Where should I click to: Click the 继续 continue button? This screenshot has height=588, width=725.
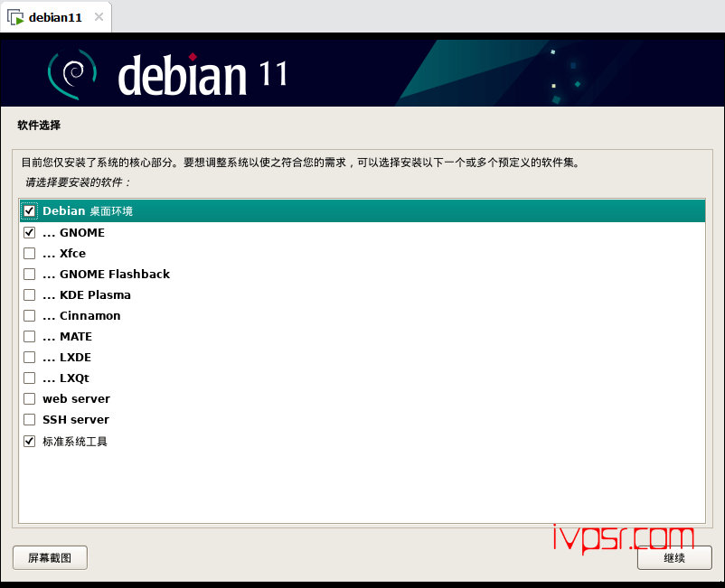tap(674, 558)
